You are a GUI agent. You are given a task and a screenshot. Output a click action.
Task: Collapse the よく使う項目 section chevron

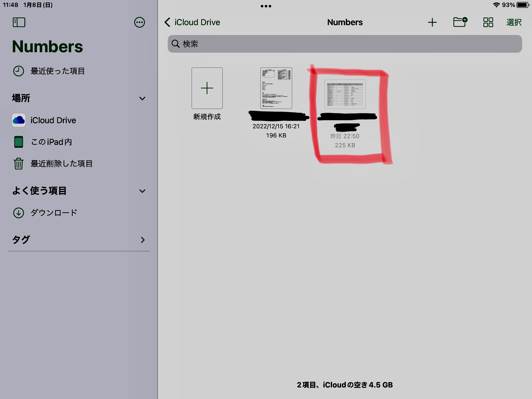point(142,191)
